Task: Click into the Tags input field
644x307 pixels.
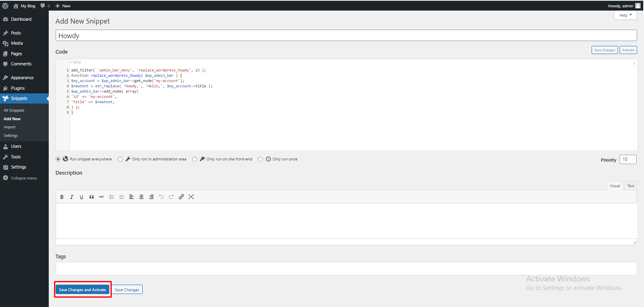Action: (x=346, y=268)
